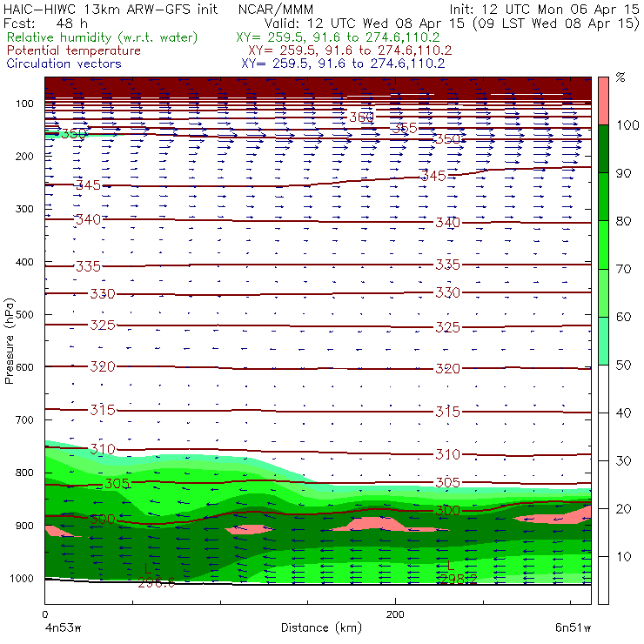The width and height of the screenshot is (644, 644).
Task: Click the '4n53w' start coordinate label
Action: point(63,627)
